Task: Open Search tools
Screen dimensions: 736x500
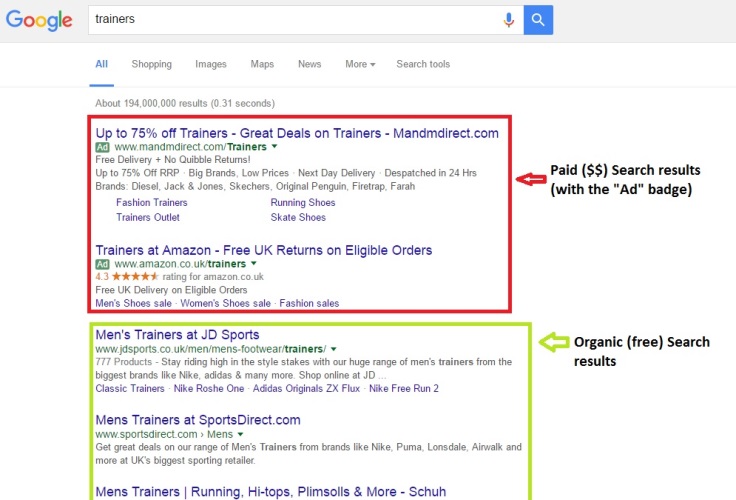Action: 423,64
